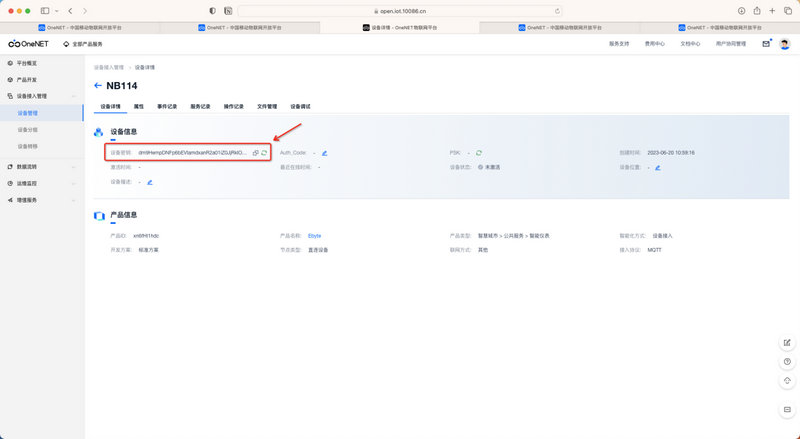Expand the 增值服务 sidebar section

[x=42, y=200]
